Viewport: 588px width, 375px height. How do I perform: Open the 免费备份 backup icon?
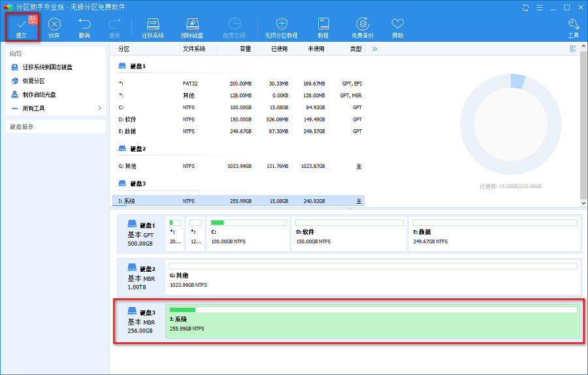362,24
